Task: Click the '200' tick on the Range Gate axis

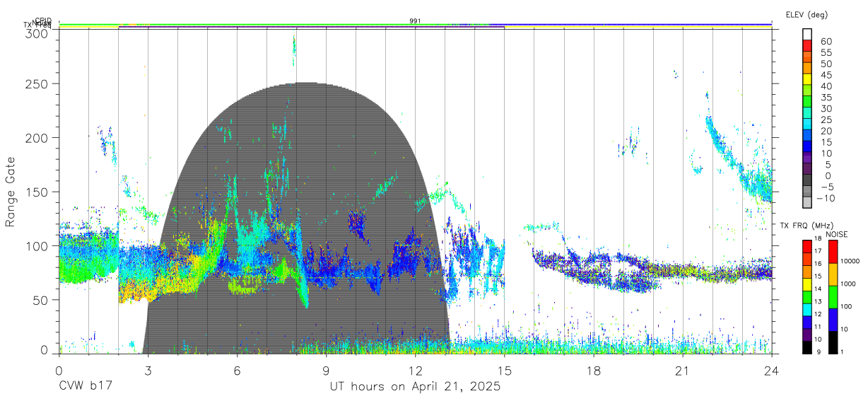Action: [37, 137]
